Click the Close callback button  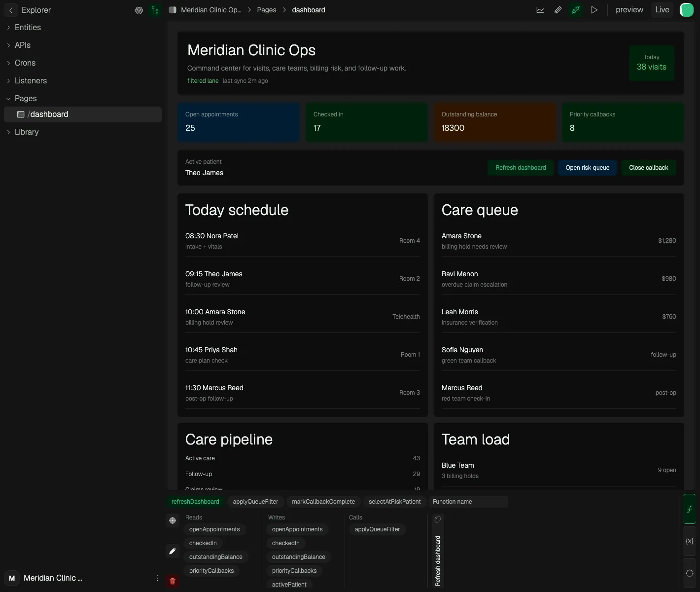[x=648, y=168]
